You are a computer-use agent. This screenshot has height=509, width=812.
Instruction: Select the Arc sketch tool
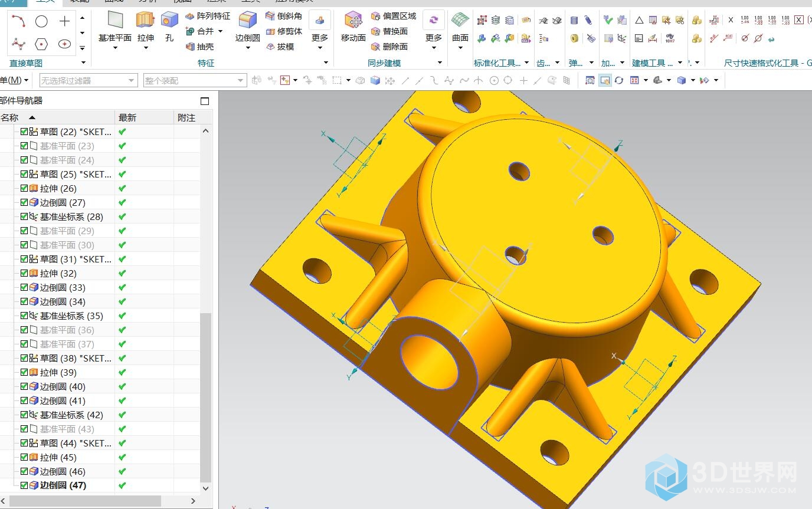click(x=18, y=22)
